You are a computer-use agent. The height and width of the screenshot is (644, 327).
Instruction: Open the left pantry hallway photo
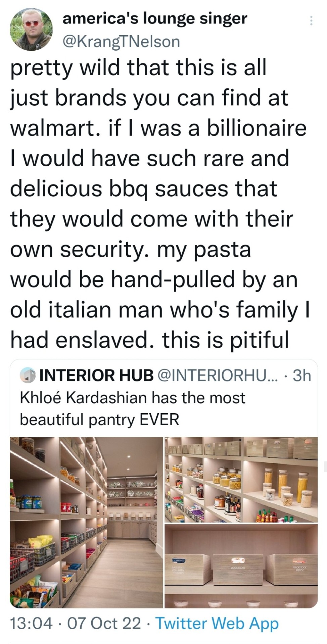coord(86,522)
